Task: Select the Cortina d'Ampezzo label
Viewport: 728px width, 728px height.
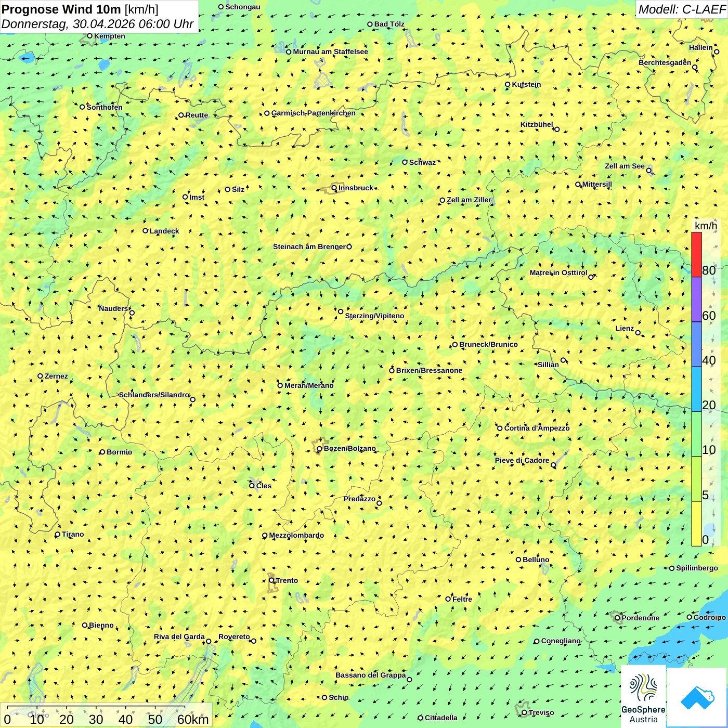Action: [537, 428]
